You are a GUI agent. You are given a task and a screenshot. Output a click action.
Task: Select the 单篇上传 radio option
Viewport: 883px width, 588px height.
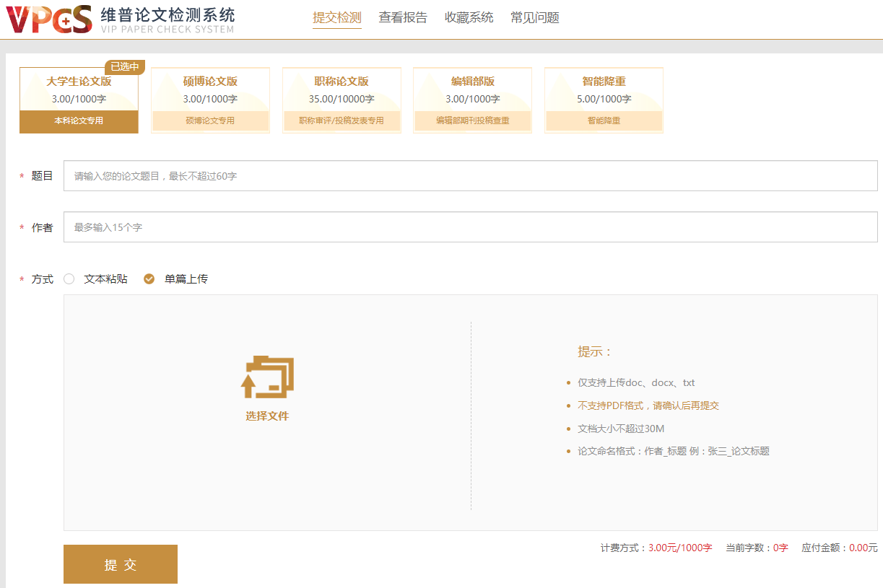[x=149, y=279]
